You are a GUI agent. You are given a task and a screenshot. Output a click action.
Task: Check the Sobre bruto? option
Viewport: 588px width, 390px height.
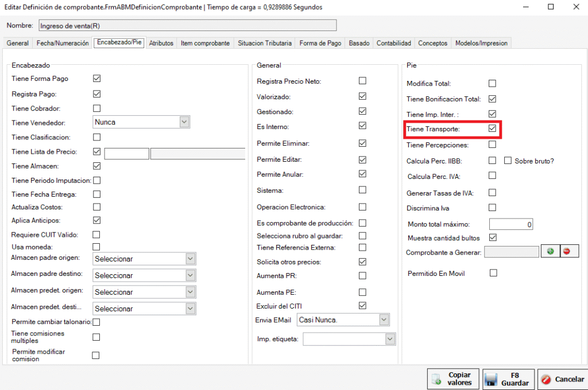[x=508, y=161]
